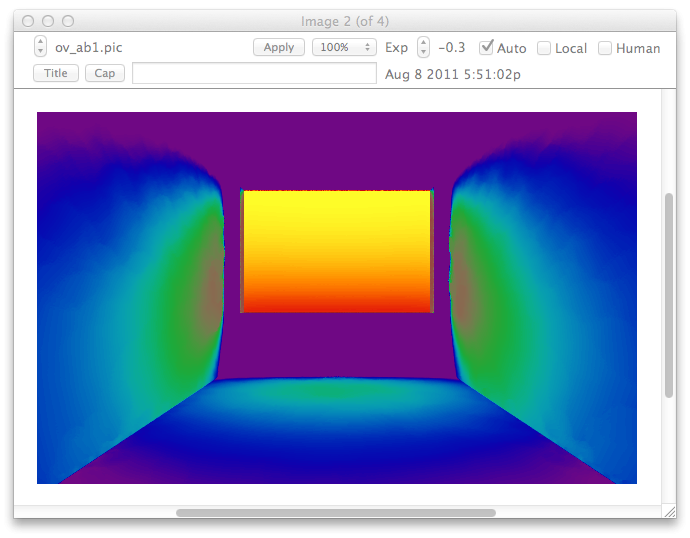Click the yellow-orange rectangle in the image
This screenshot has height=538, width=690.
(x=337, y=251)
